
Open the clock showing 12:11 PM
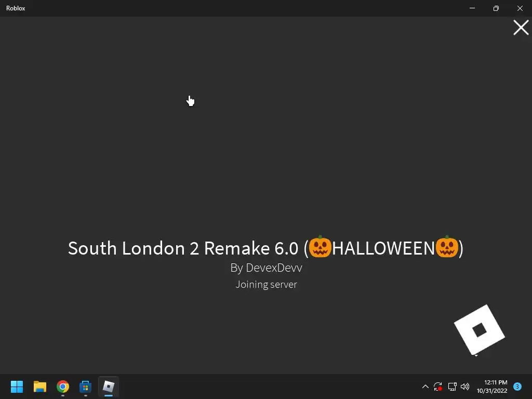492,387
